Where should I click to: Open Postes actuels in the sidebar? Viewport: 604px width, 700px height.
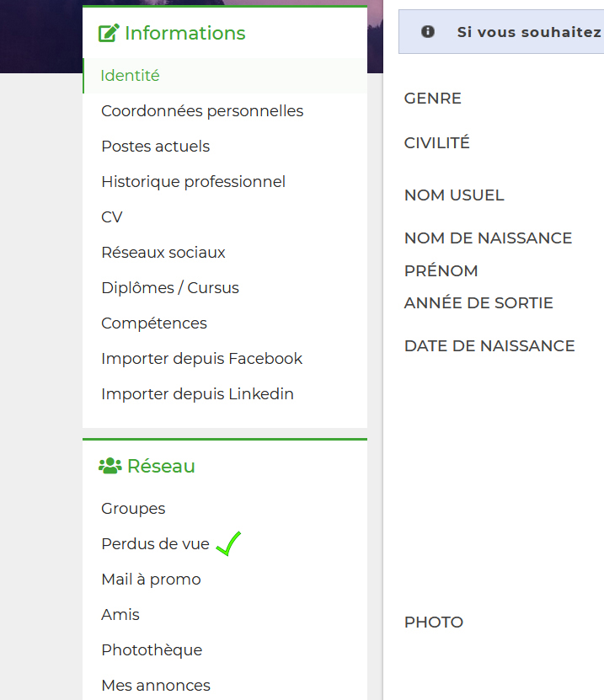click(x=155, y=147)
